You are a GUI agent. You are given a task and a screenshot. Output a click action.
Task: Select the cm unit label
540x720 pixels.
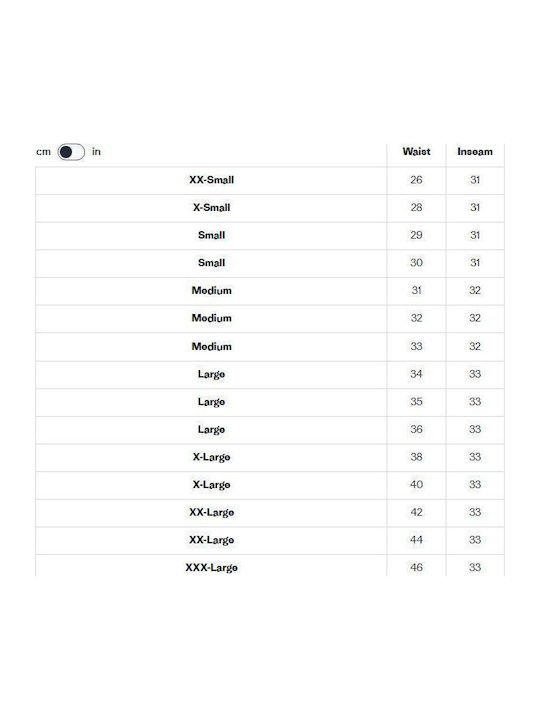[43, 152]
